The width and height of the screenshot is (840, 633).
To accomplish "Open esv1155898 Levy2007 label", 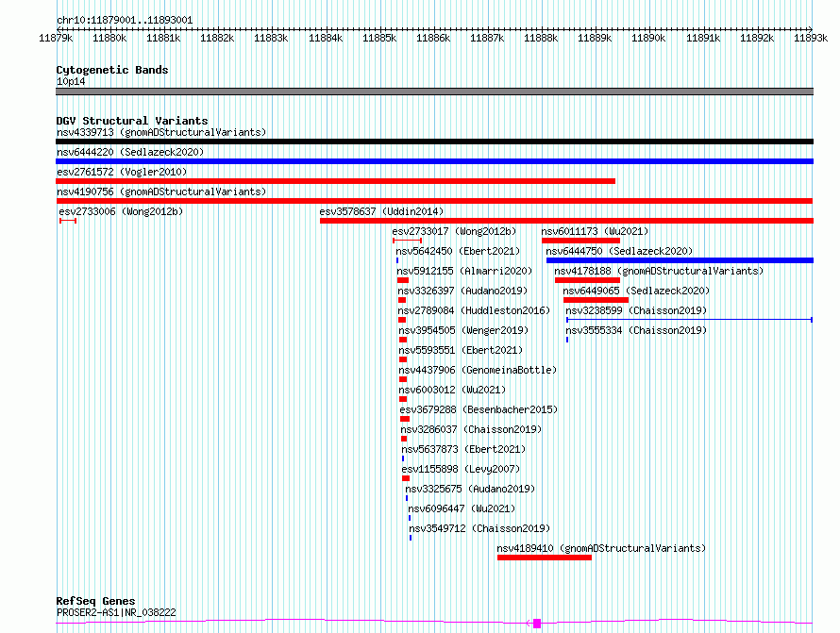I will (x=461, y=469).
